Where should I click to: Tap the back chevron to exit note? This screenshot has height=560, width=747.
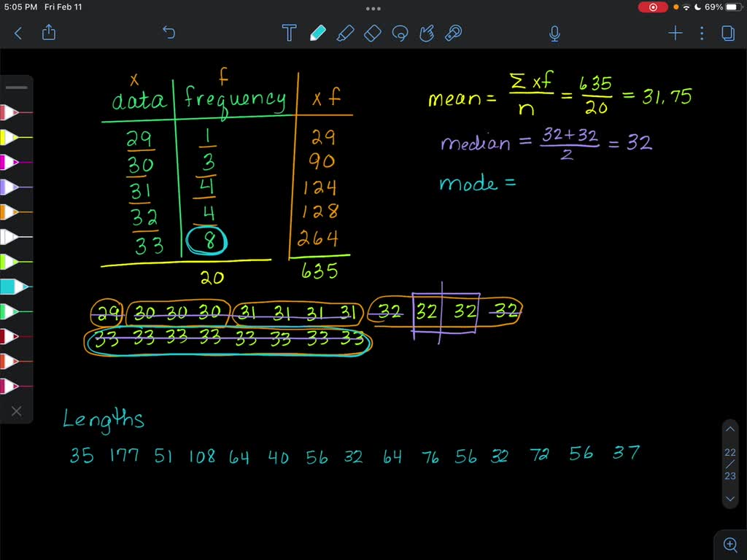pyautogui.click(x=18, y=33)
